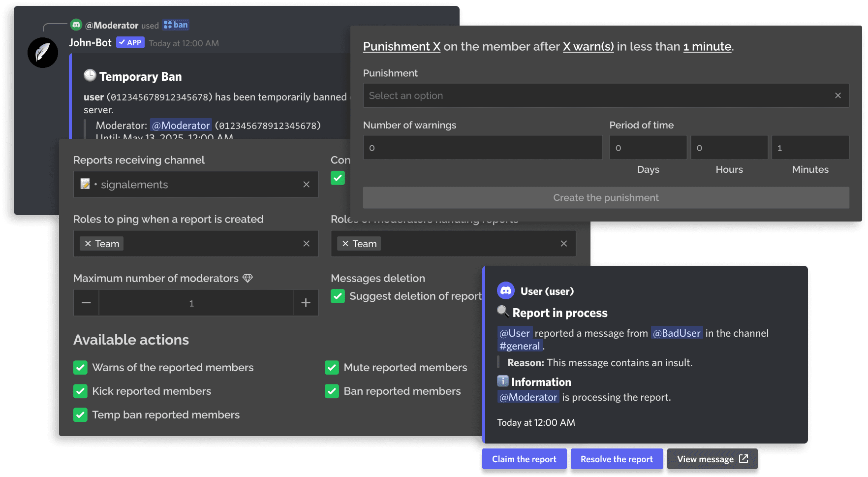This screenshot has width=868, height=477.
Task: Clear the signalements channel selection
Action: [306, 185]
